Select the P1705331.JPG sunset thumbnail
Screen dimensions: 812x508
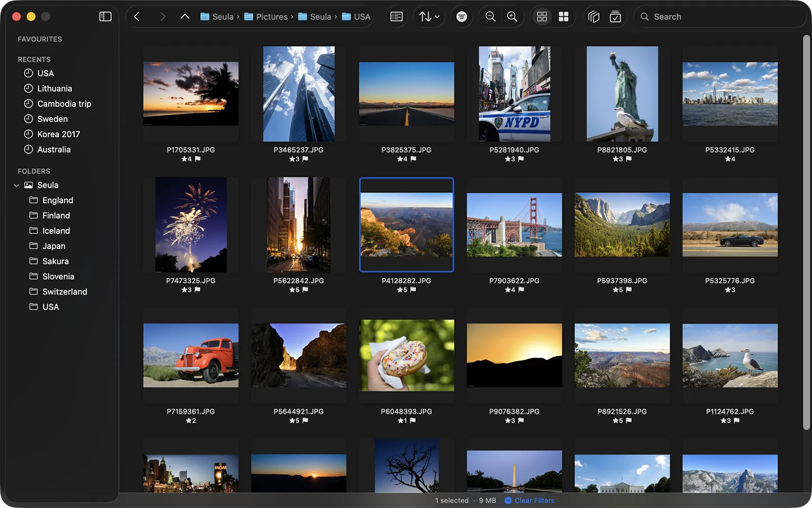coord(191,93)
